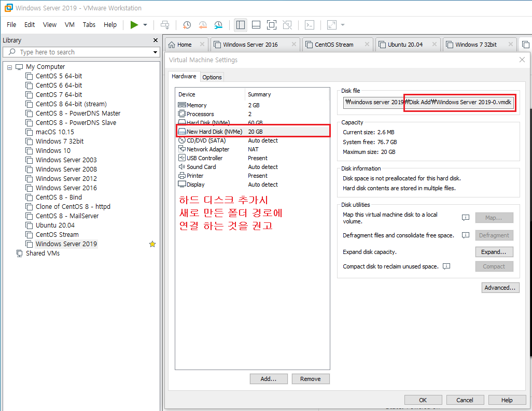Click the Disk file path field
The image size is (532, 411).
(428, 103)
